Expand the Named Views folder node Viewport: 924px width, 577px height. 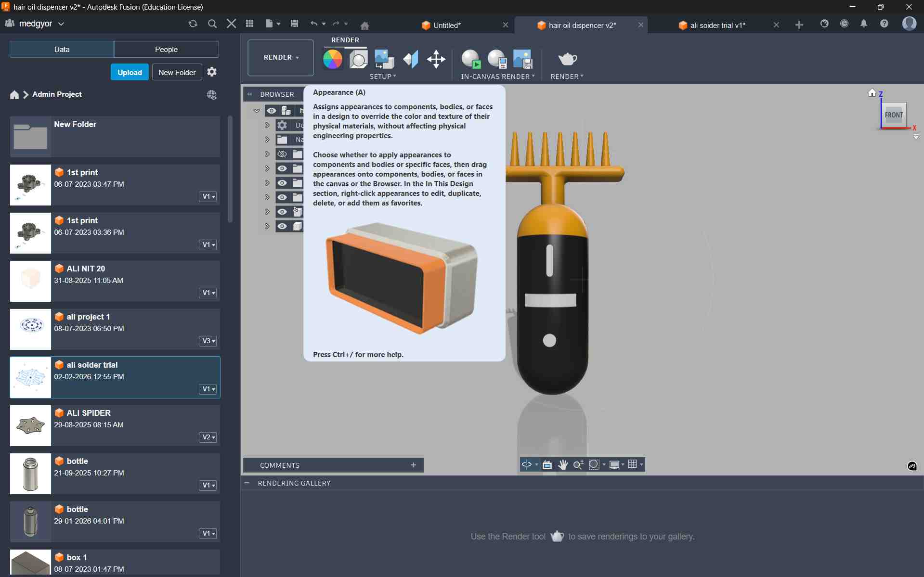point(267,140)
